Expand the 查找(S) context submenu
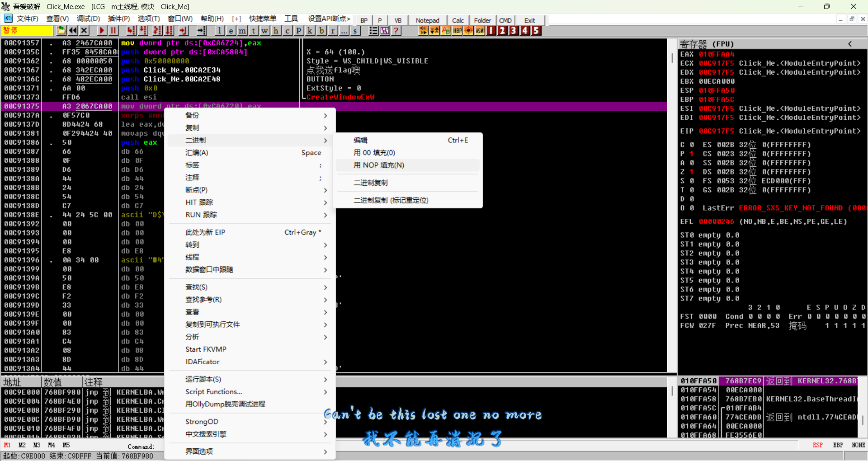This screenshot has width=868, height=461. 250,287
